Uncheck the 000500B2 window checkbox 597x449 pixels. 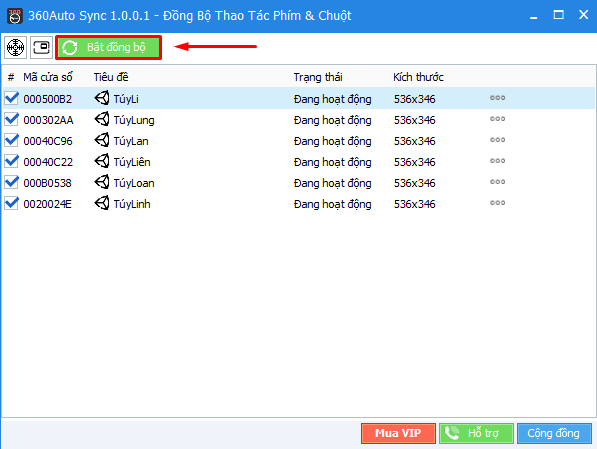pos(11,98)
